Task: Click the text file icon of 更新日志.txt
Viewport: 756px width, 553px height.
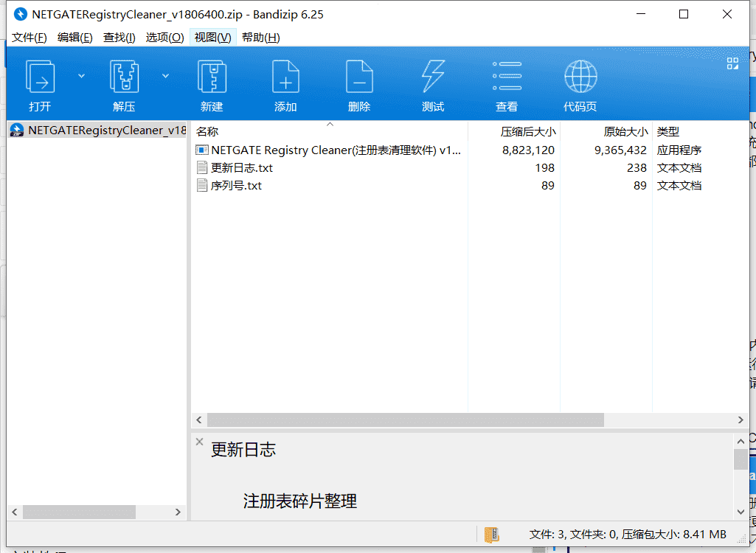Action: point(202,168)
